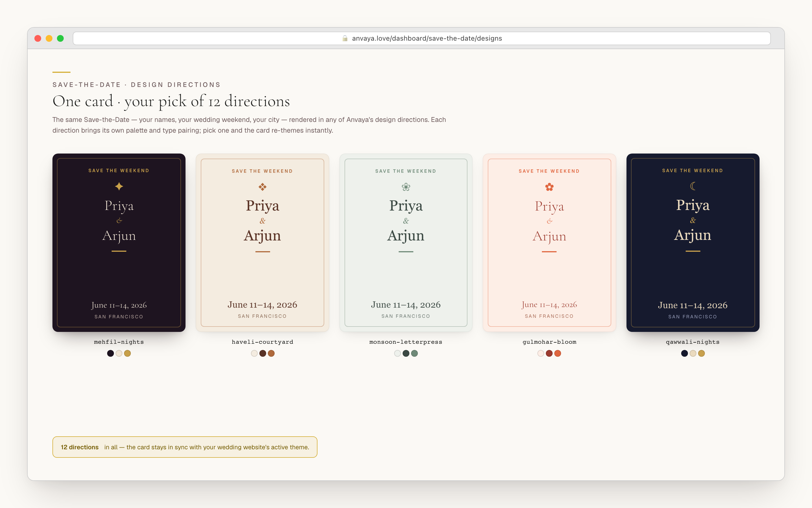Image resolution: width=812 pixels, height=508 pixels.
Task: Click the orange swatch under gulmohar-bloom
Action: (558, 353)
